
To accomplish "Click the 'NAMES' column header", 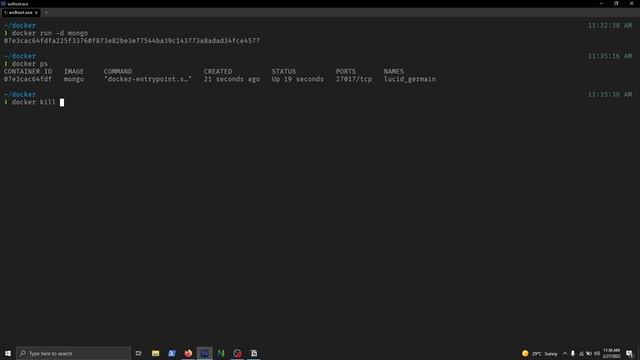I will [x=393, y=71].
